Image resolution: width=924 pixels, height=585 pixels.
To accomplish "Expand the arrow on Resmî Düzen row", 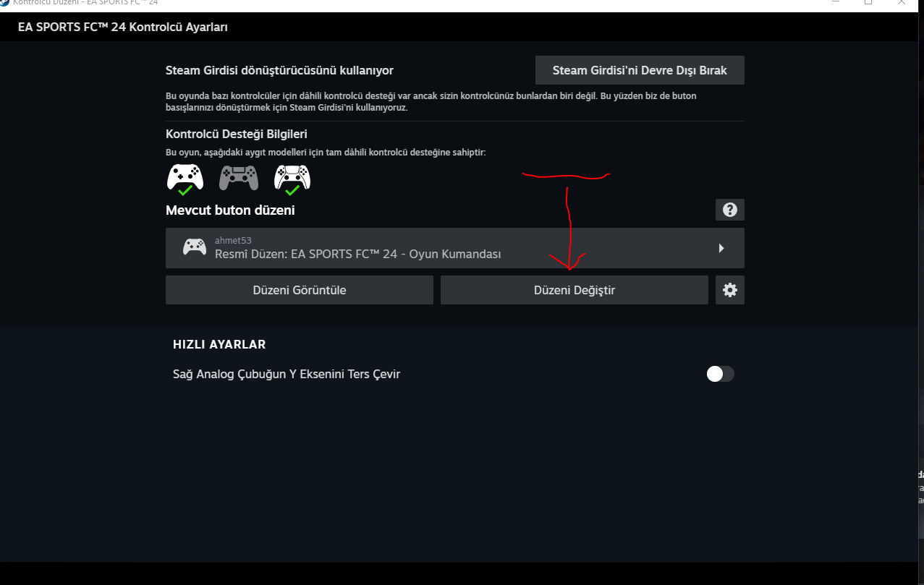I will [x=721, y=248].
